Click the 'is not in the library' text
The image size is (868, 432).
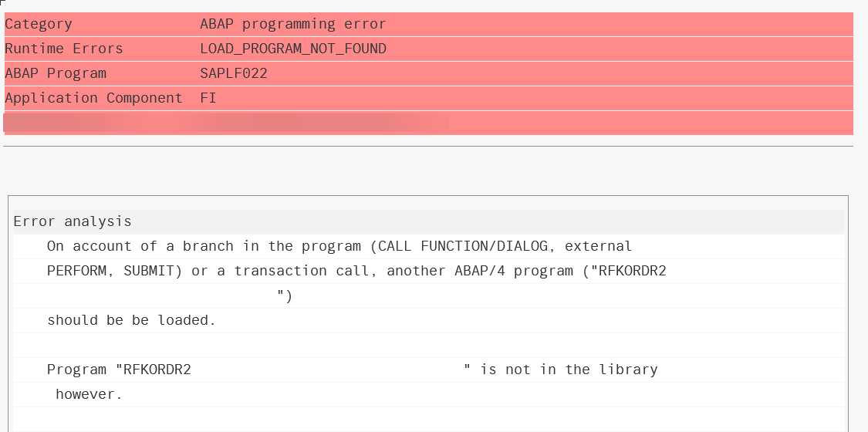click(569, 370)
